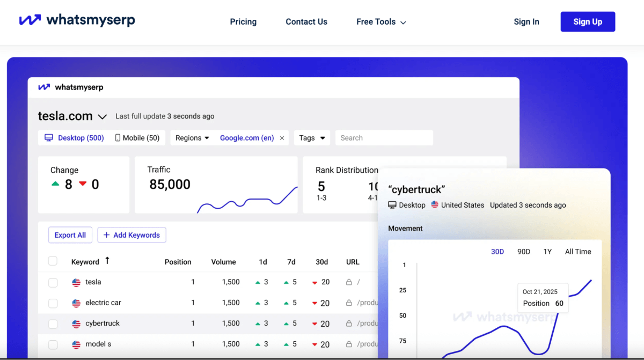Select the Desktop (500) tab

click(x=74, y=138)
